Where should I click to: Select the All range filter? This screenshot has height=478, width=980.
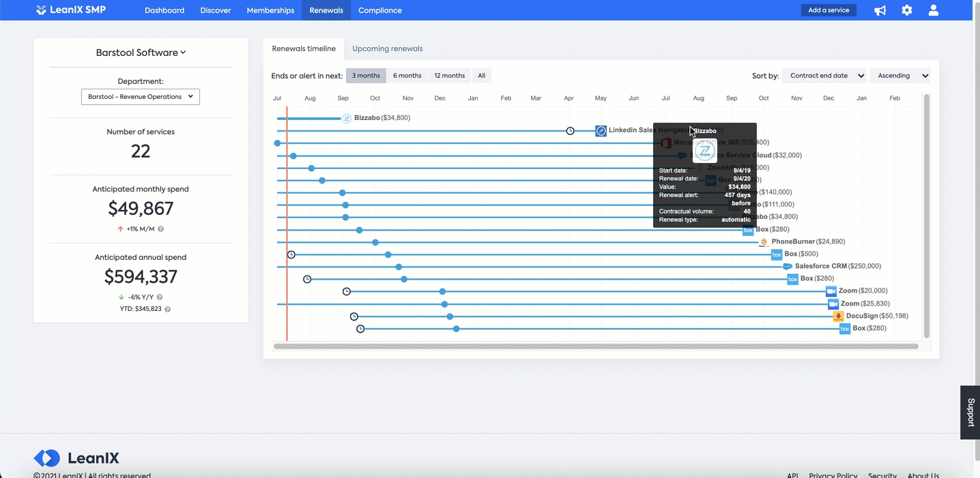pos(482,76)
